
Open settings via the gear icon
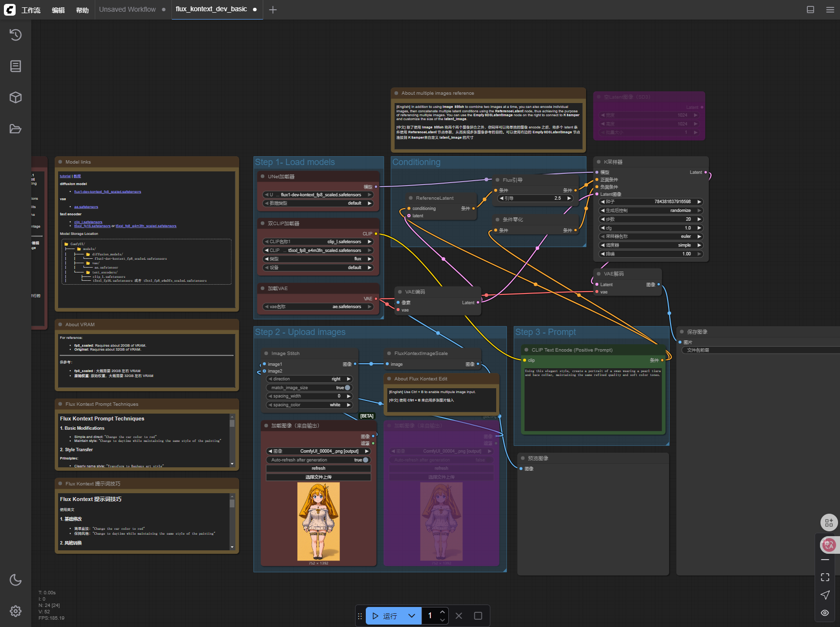16,611
